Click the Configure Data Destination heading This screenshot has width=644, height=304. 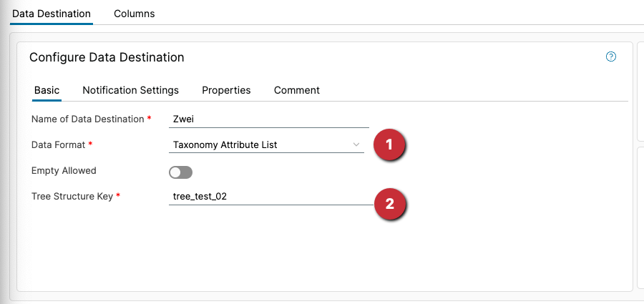pyautogui.click(x=107, y=57)
